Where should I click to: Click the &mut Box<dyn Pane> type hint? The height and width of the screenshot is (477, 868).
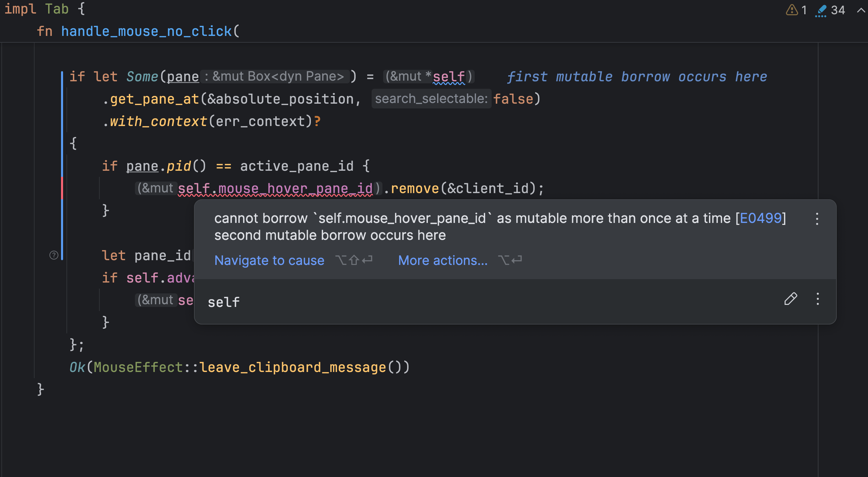275,77
